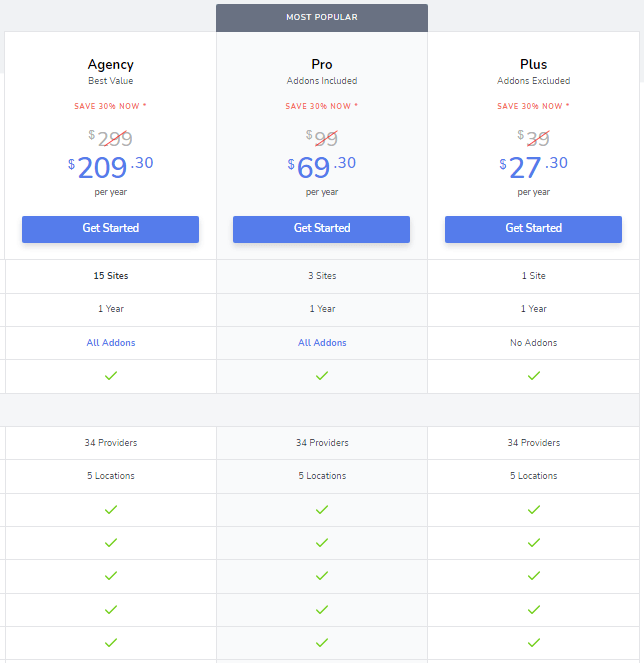Click 34 Providers in the Plus column

[533, 443]
